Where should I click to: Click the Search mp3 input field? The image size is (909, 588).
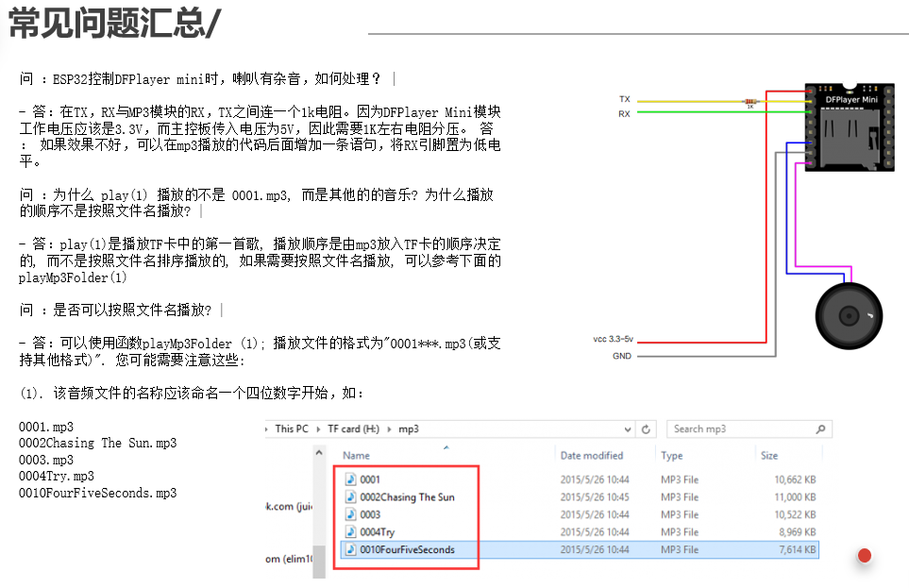click(x=749, y=429)
